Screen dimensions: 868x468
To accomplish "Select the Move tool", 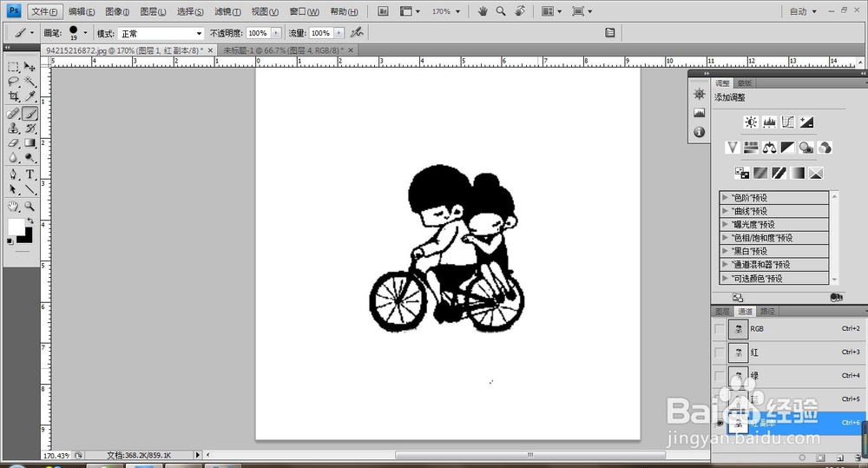I will (30, 68).
